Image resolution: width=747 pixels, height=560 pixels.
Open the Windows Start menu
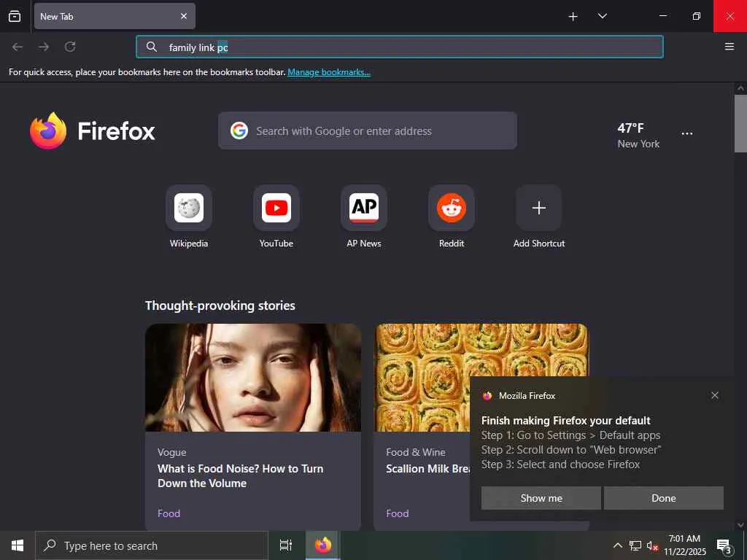tap(18, 545)
